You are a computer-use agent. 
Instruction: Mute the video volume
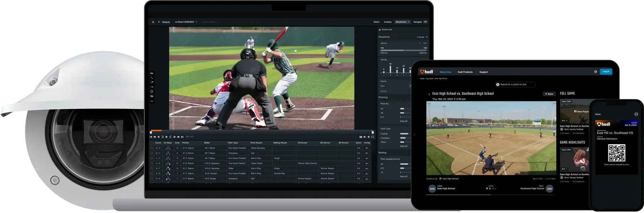click(365, 137)
